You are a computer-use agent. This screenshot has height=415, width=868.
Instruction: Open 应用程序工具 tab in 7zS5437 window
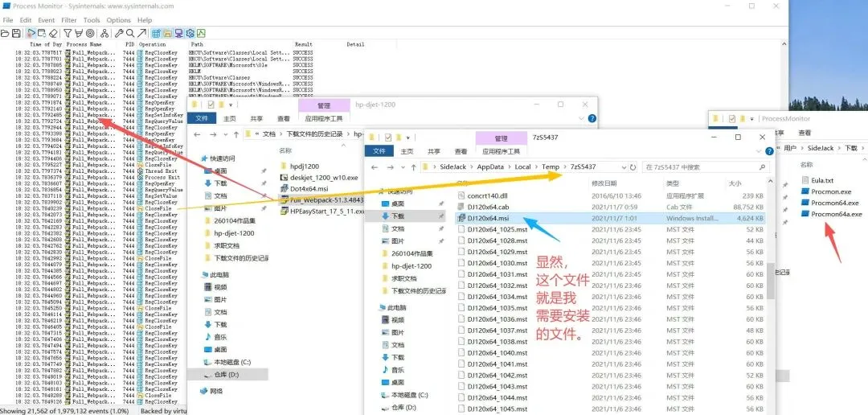click(501, 150)
